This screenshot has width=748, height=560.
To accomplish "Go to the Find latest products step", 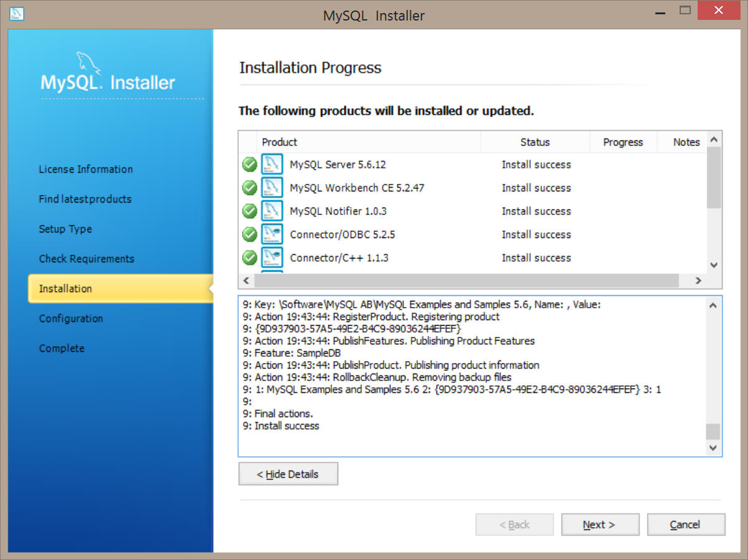I will pyautogui.click(x=85, y=199).
